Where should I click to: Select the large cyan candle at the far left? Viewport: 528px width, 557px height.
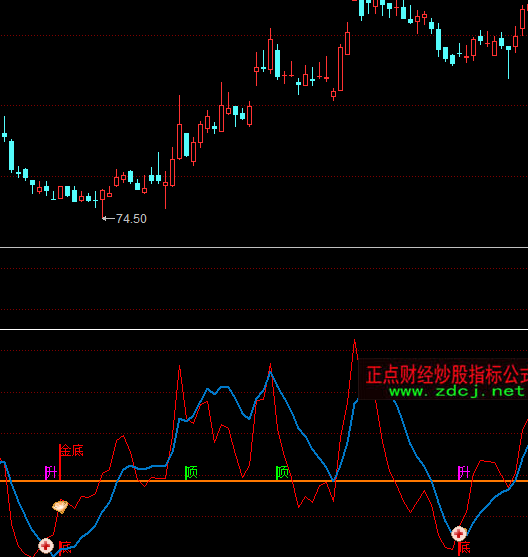12,156
